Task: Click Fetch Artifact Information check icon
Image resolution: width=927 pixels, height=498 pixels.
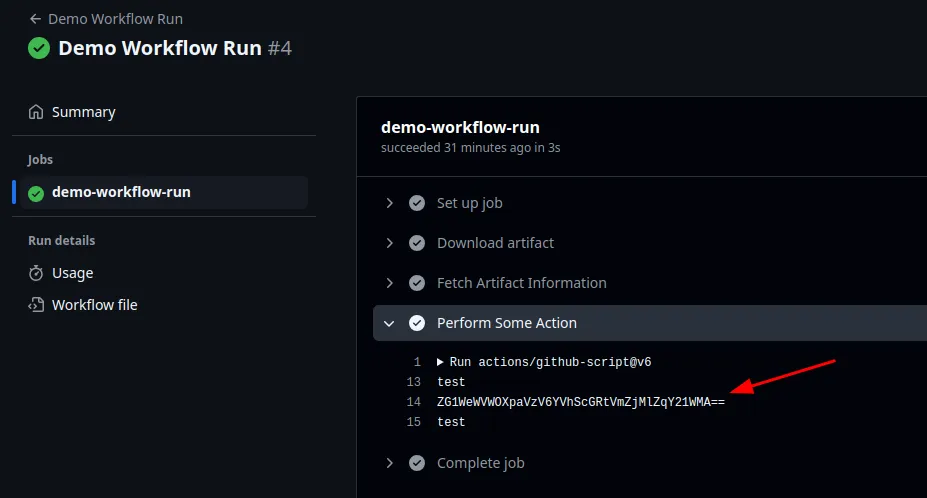Action: pyautogui.click(x=417, y=283)
